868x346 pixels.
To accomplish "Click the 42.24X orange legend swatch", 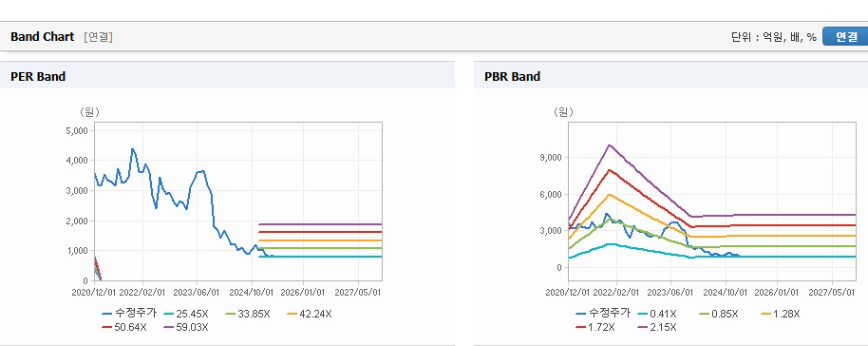I will 292,315.
